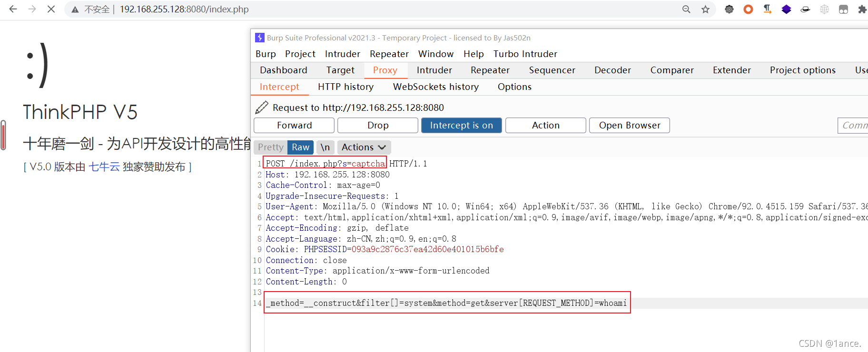Forward the intercepted request
The image size is (868, 352).
(294, 125)
